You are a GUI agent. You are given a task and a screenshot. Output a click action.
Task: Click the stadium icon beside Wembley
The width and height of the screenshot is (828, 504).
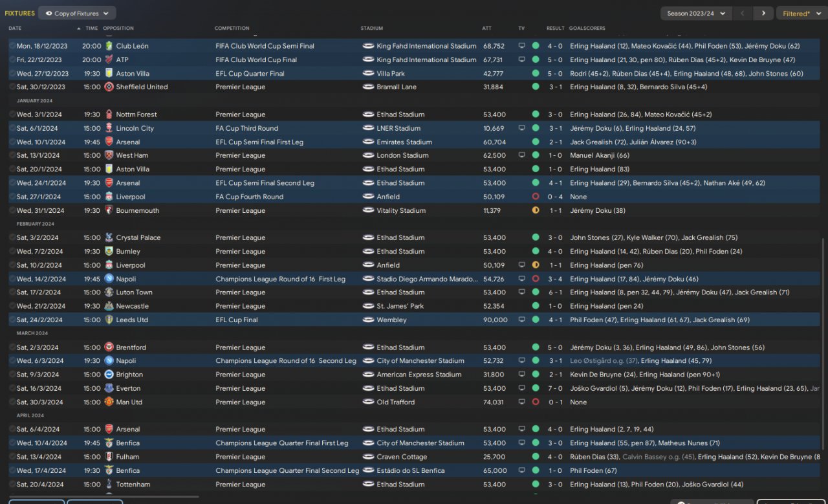click(x=368, y=320)
